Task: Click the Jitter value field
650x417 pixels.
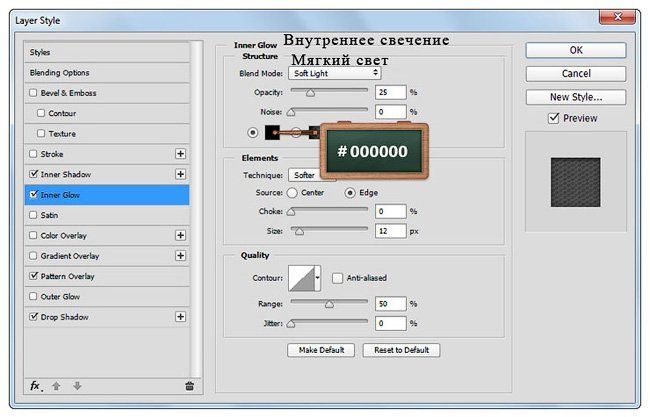Action: pyautogui.click(x=391, y=323)
